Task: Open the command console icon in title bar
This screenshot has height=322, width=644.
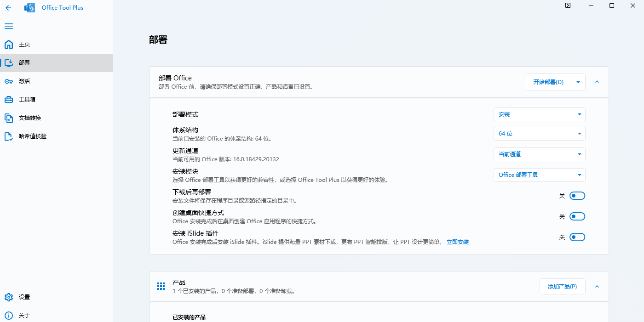Action: click(568, 6)
